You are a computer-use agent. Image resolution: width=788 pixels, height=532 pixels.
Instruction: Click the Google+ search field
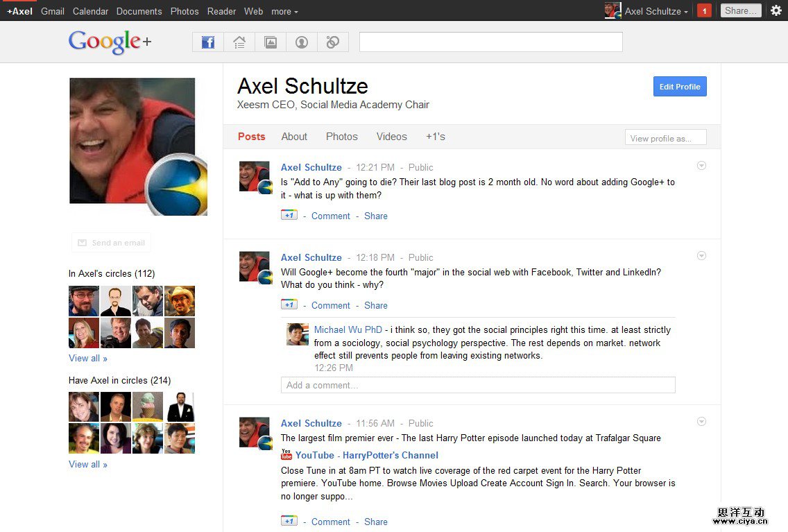click(491, 42)
